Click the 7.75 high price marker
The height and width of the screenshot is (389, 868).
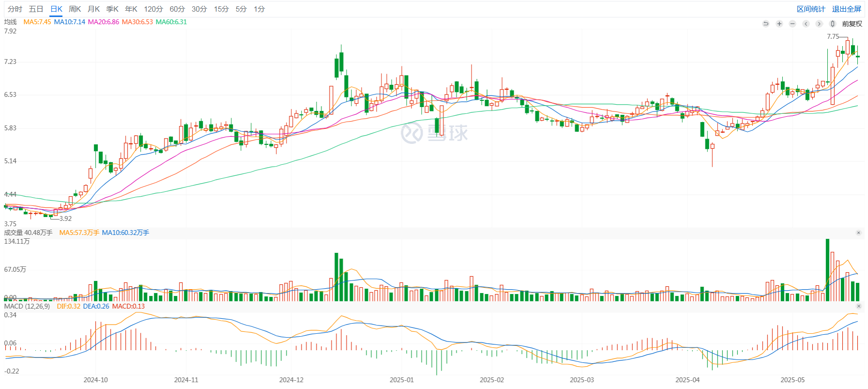coord(833,36)
